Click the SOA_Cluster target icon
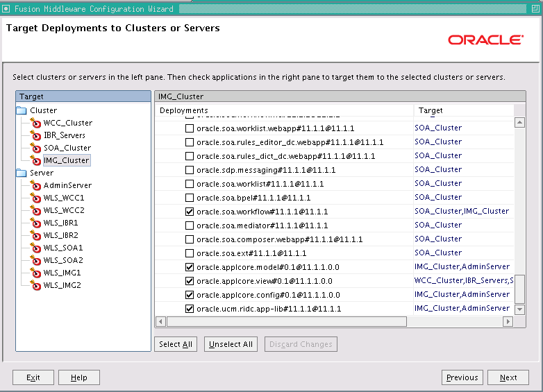 pyautogui.click(x=35, y=148)
